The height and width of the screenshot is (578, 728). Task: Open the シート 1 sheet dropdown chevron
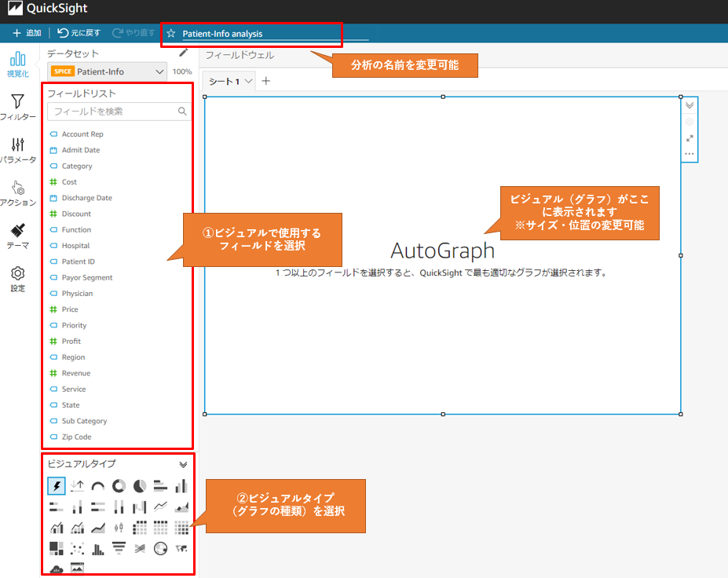pos(248,81)
